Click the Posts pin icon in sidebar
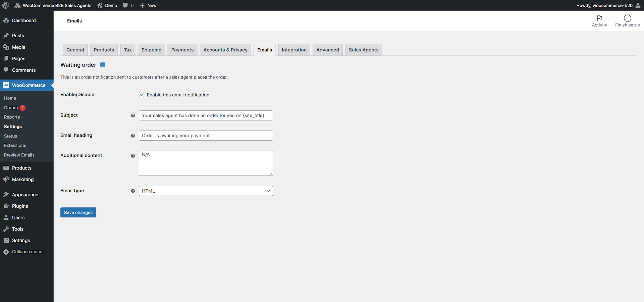The height and width of the screenshot is (302, 644). (6, 36)
